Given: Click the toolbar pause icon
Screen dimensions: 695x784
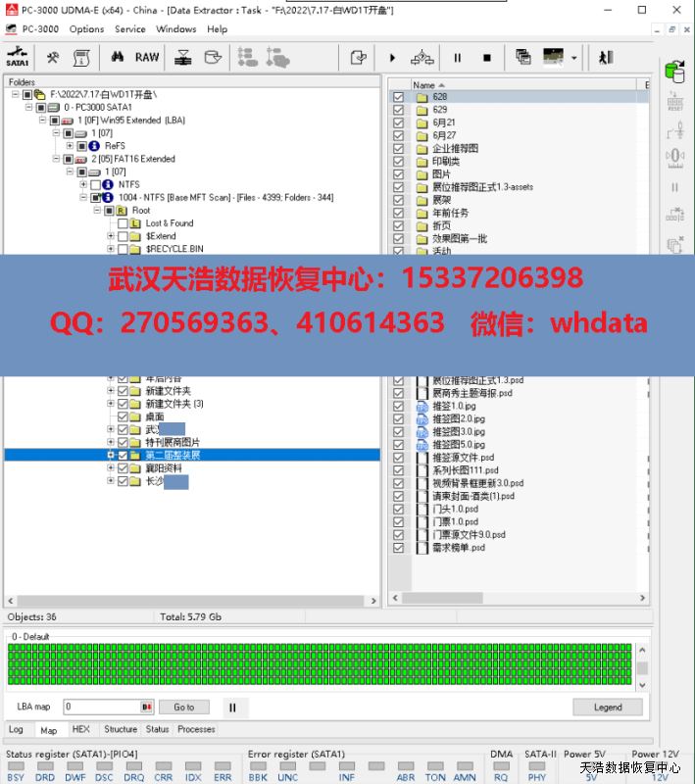Looking at the screenshot, I should click(x=457, y=58).
